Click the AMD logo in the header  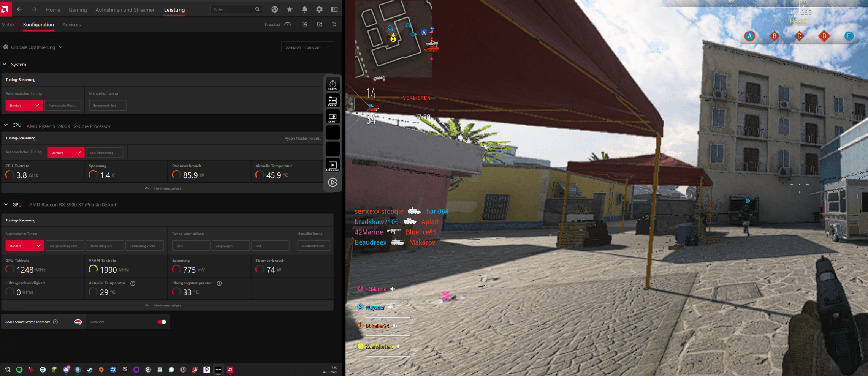5,9
